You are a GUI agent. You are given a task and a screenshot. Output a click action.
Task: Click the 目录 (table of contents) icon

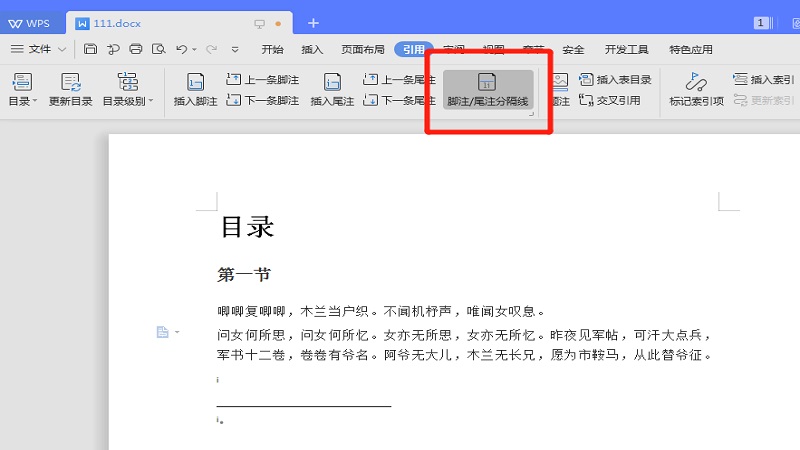pos(21,83)
